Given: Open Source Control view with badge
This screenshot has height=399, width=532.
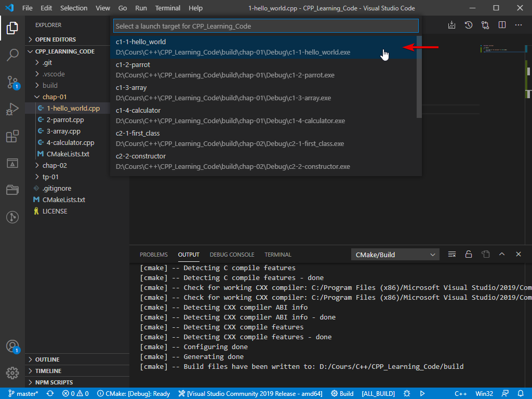Looking at the screenshot, I should 12,82.
